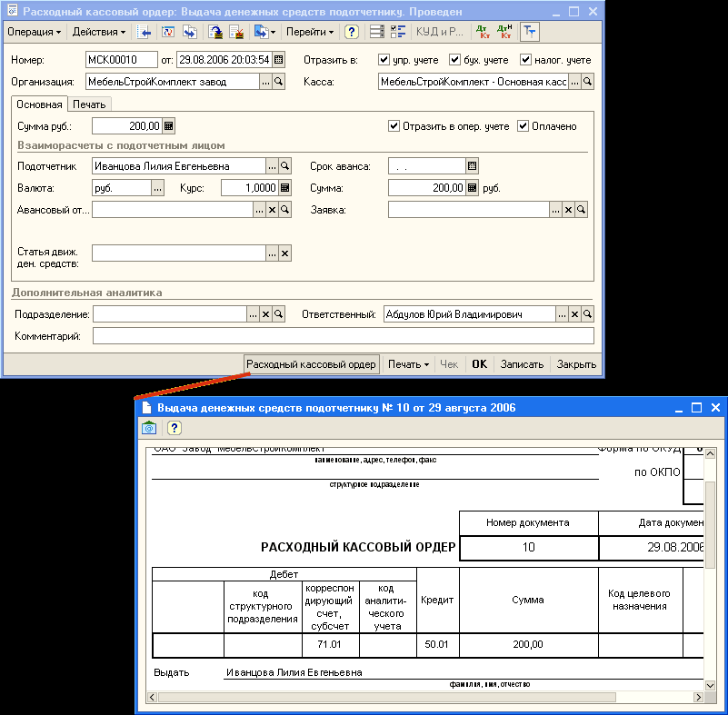
Task: Click email icon in the print preview window
Action: [149, 428]
